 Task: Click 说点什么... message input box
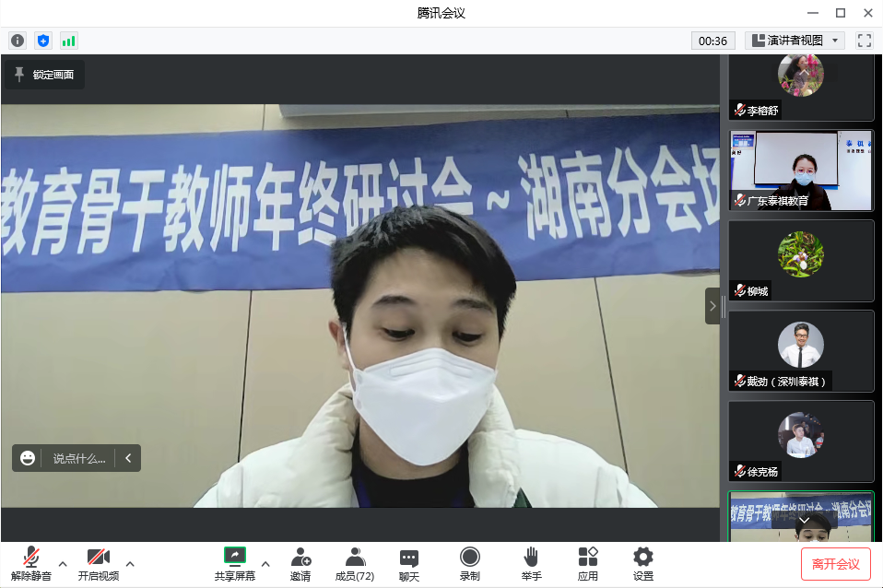[79, 458]
